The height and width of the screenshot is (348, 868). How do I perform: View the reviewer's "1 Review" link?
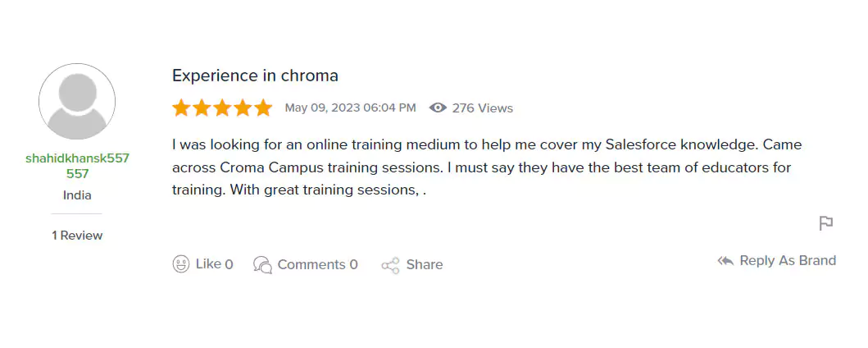77,236
